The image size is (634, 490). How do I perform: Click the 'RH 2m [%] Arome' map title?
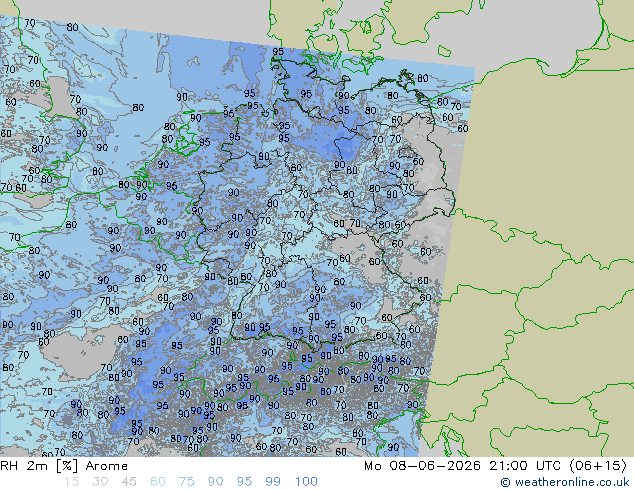click(64, 466)
